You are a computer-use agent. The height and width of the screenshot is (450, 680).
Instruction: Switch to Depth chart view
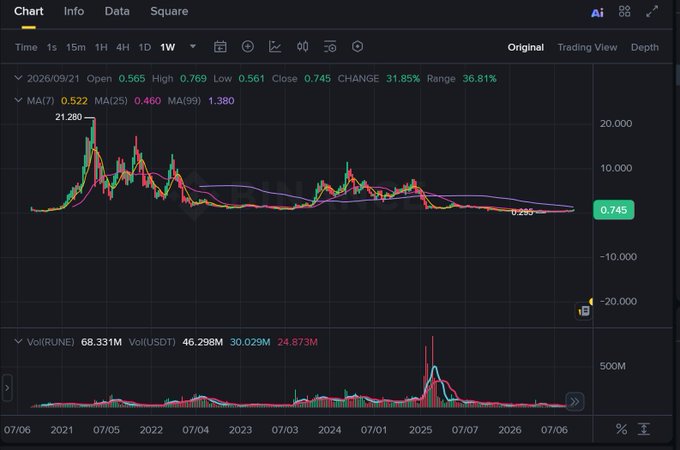coord(644,47)
